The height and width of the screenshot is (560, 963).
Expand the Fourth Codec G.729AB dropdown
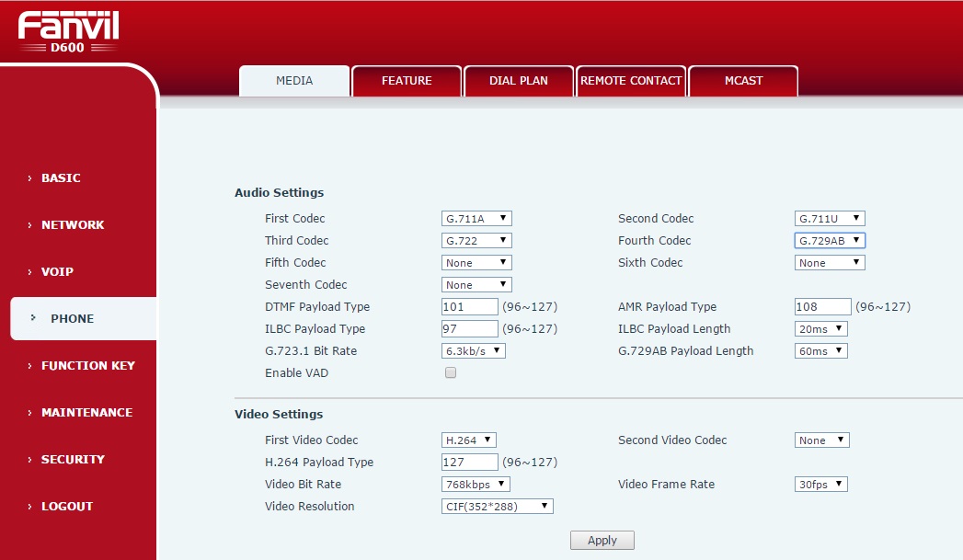830,241
